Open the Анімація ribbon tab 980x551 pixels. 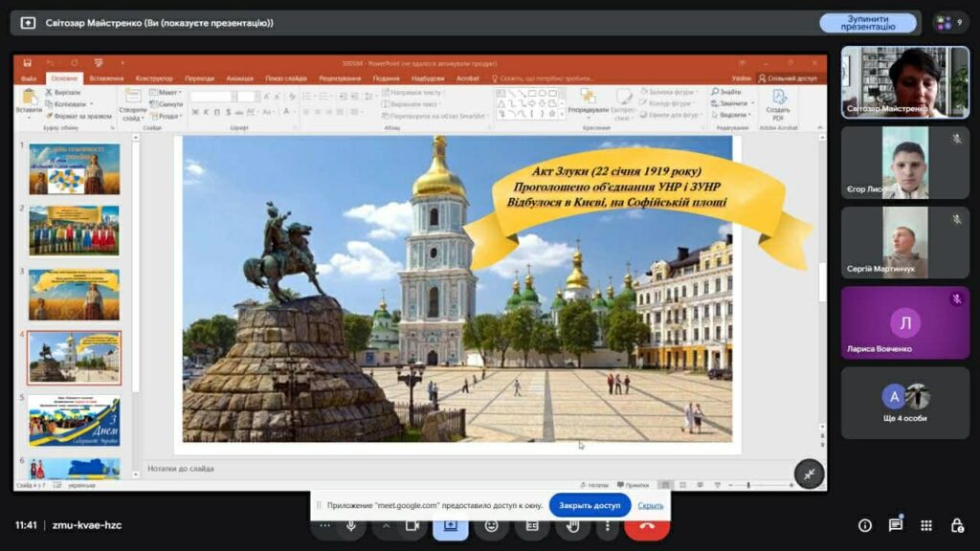point(240,78)
